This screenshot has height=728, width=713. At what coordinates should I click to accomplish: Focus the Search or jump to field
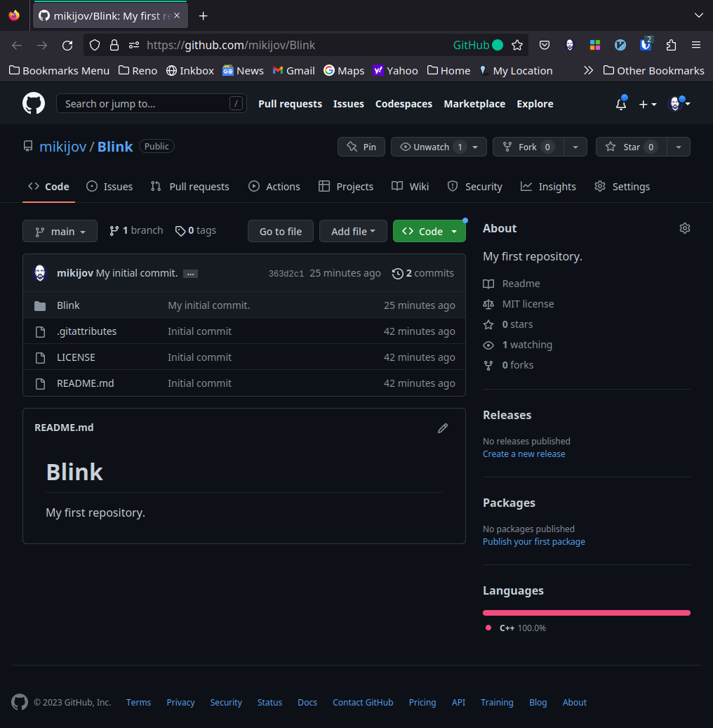pos(152,103)
